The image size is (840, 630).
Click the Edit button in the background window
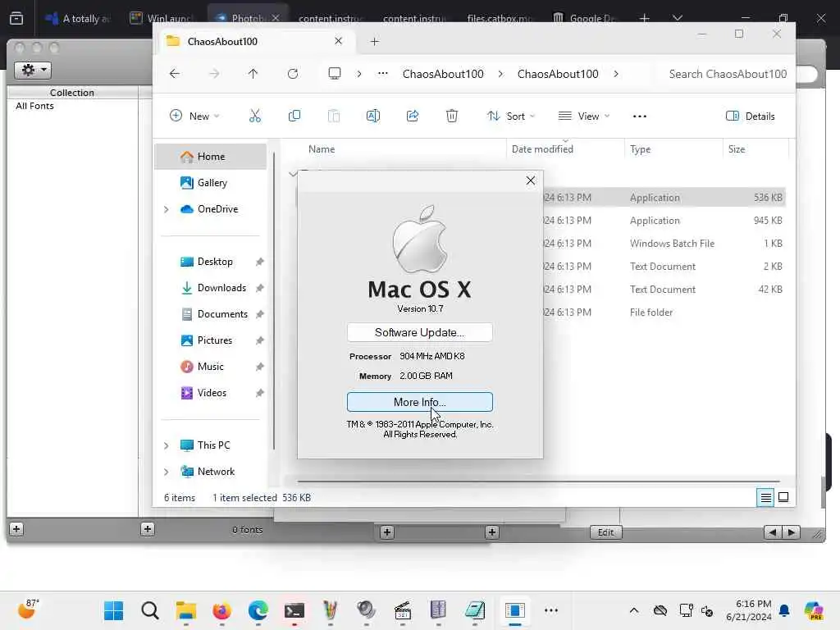click(x=605, y=532)
